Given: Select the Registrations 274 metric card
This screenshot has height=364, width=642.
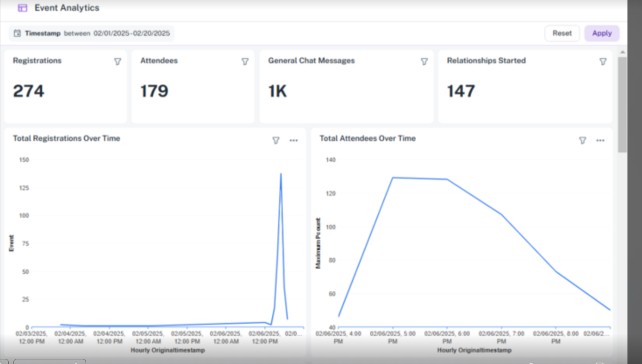Looking at the screenshot, I should (66, 86).
